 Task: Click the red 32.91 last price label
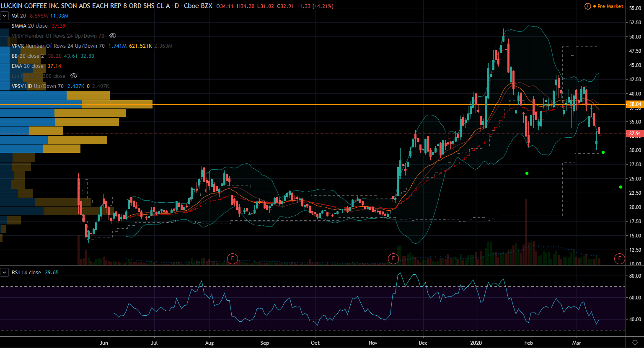coord(635,134)
